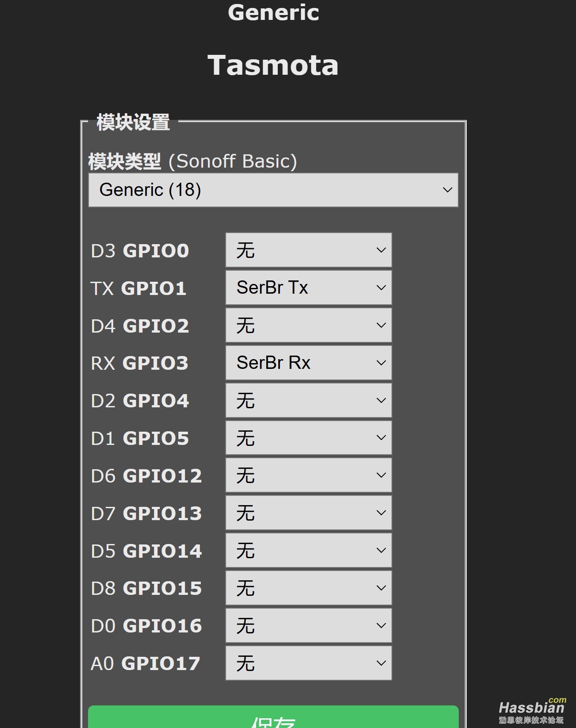Click the chevron arrow of GPIO3 dropdown
The image size is (576, 728).
[x=381, y=363]
